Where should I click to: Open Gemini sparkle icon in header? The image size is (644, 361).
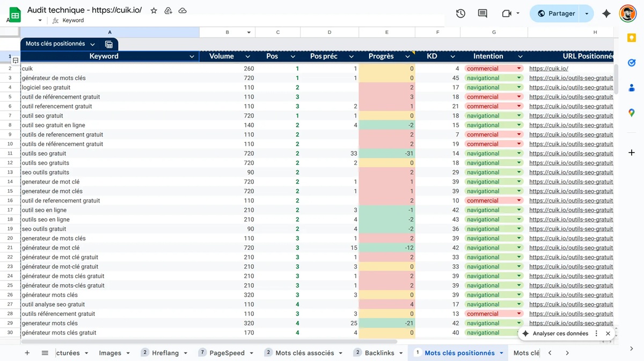tap(606, 13)
